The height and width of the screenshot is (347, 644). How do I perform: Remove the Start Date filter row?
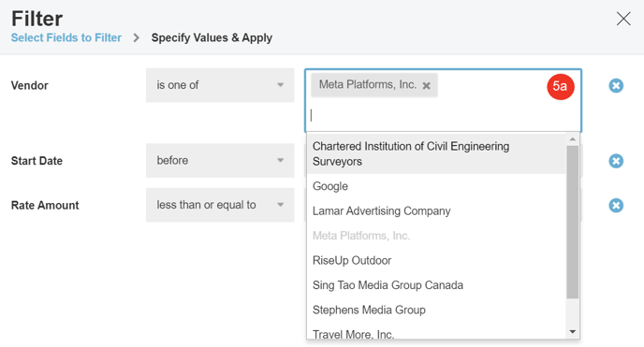click(x=616, y=161)
